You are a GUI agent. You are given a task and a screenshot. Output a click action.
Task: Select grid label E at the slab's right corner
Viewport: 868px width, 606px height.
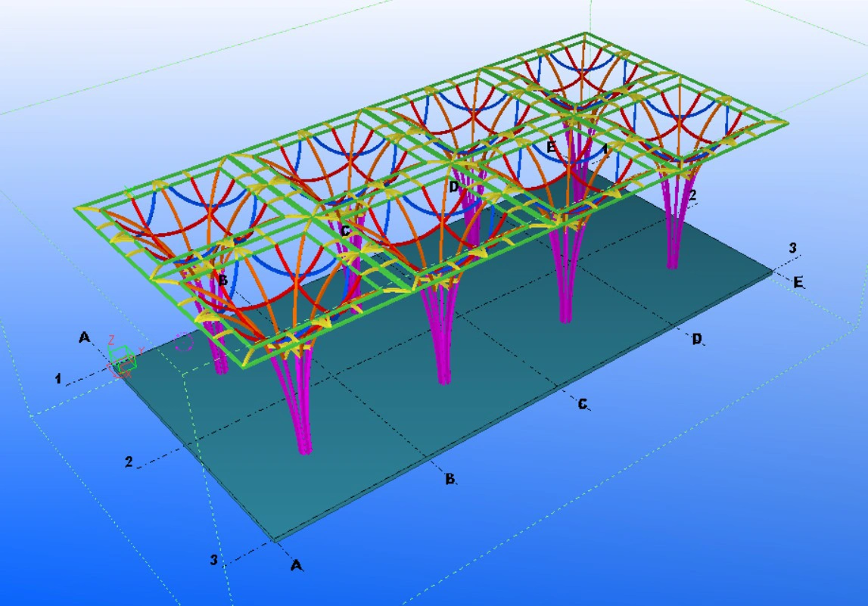(x=798, y=282)
